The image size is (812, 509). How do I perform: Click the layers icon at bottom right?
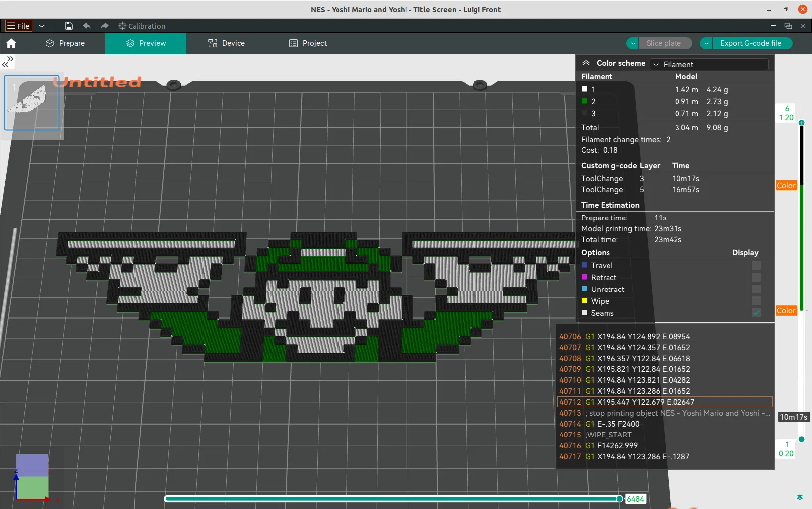pos(799,497)
